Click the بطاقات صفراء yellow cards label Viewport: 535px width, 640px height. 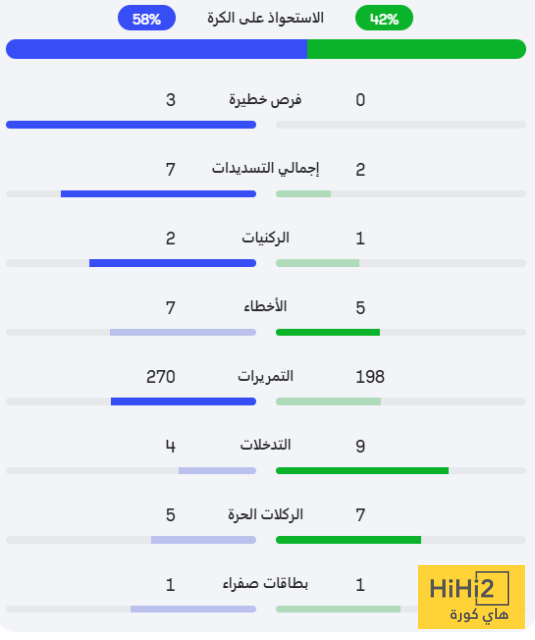coord(265,584)
